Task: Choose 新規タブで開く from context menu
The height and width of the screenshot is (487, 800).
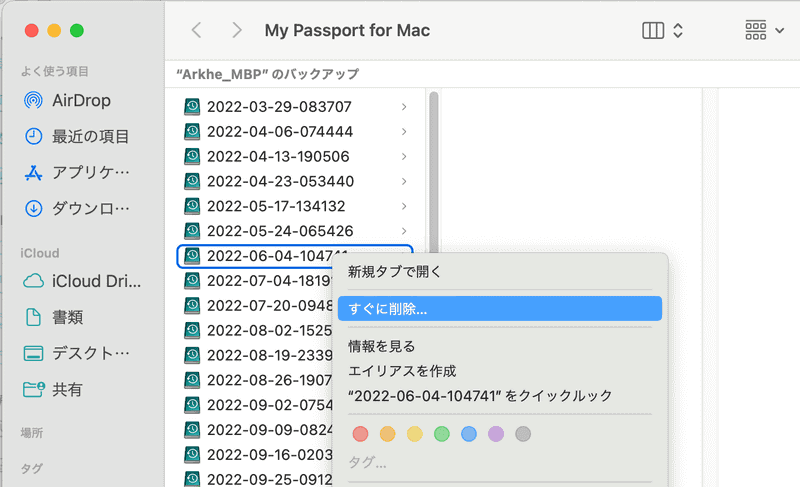Action: pyautogui.click(x=500, y=272)
